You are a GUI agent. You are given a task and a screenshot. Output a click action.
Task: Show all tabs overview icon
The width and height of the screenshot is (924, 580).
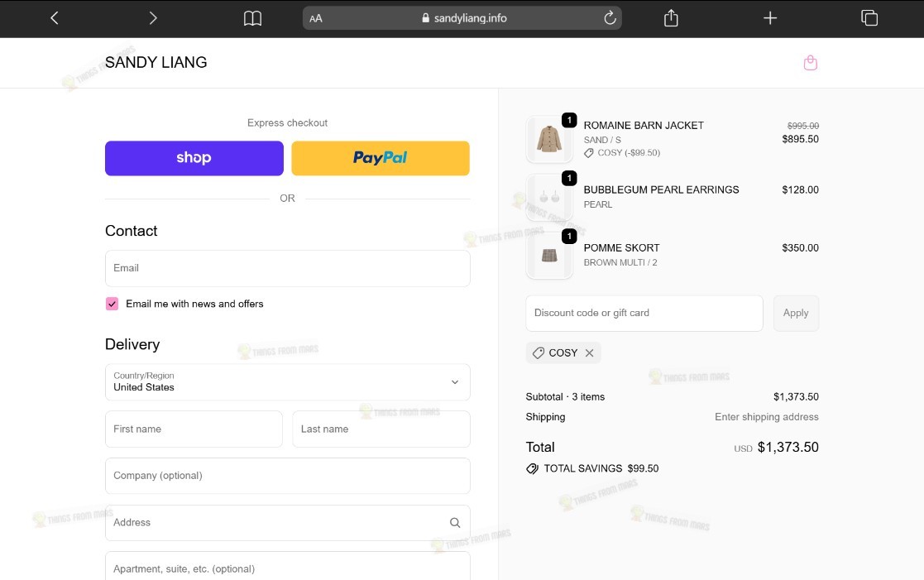point(869,17)
